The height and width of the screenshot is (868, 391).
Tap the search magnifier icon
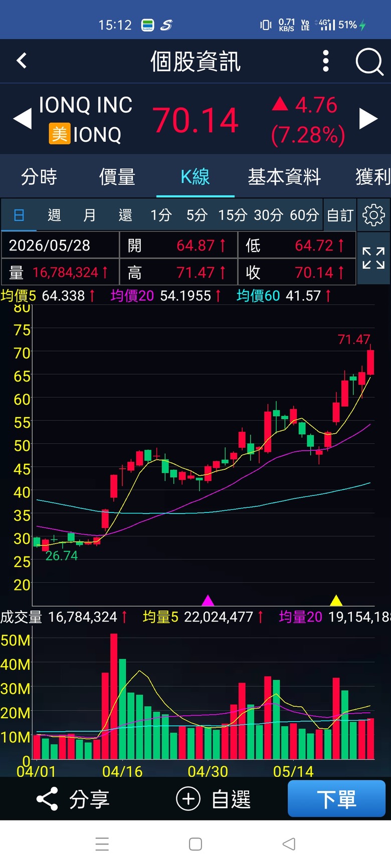369,62
